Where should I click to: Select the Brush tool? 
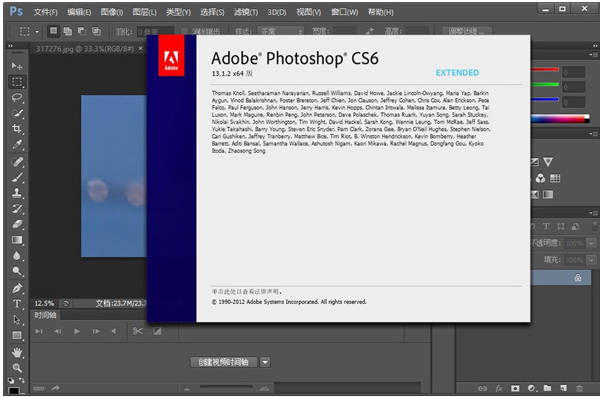point(17,177)
